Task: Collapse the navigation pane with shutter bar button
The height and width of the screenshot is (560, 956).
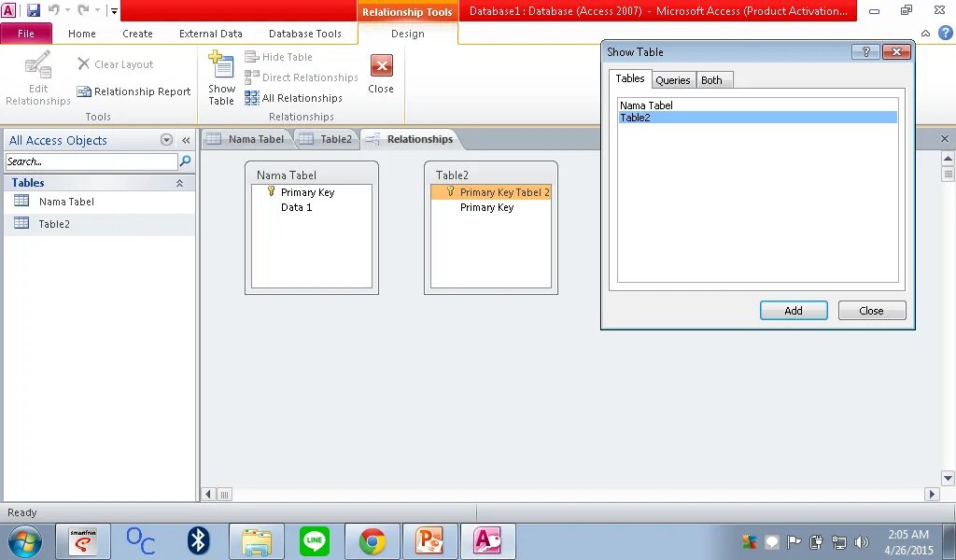Action: pos(186,140)
